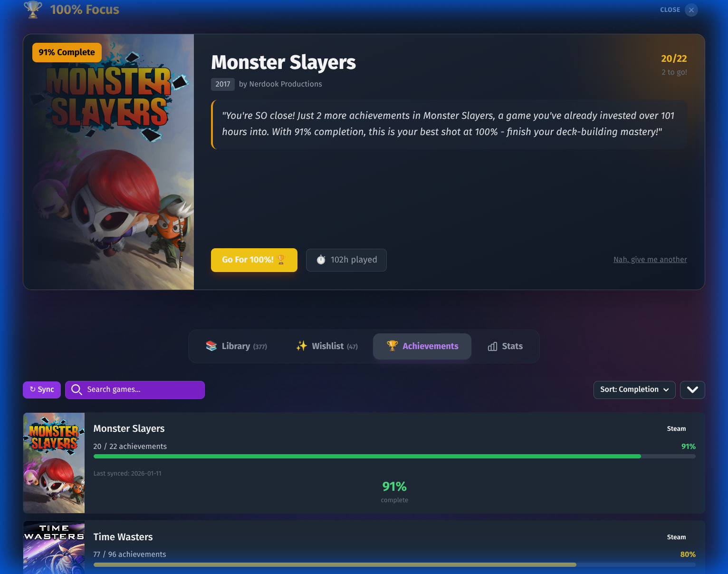The image size is (728, 574).
Task: Click the 2017 year tag
Action: click(223, 84)
